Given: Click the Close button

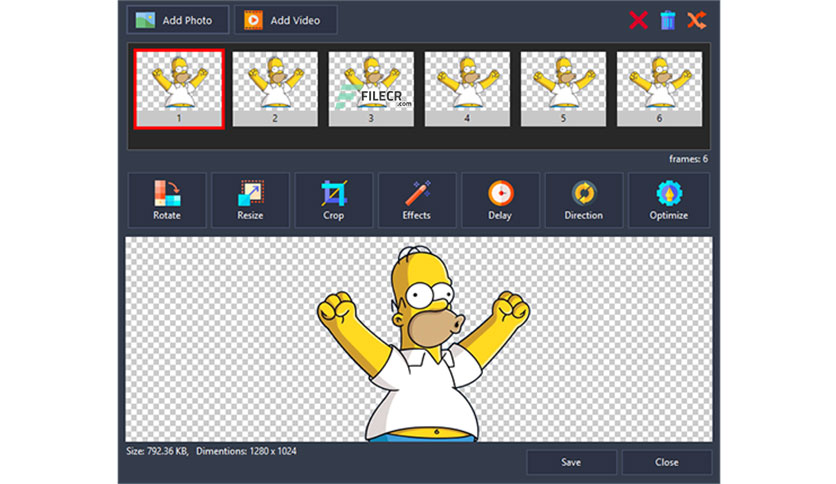Looking at the screenshot, I should pyautogui.click(x=666, y=462).
